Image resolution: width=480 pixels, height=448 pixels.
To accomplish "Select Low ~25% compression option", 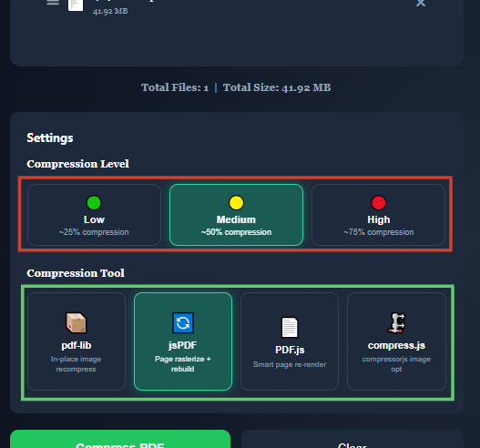I will [94, 215].
